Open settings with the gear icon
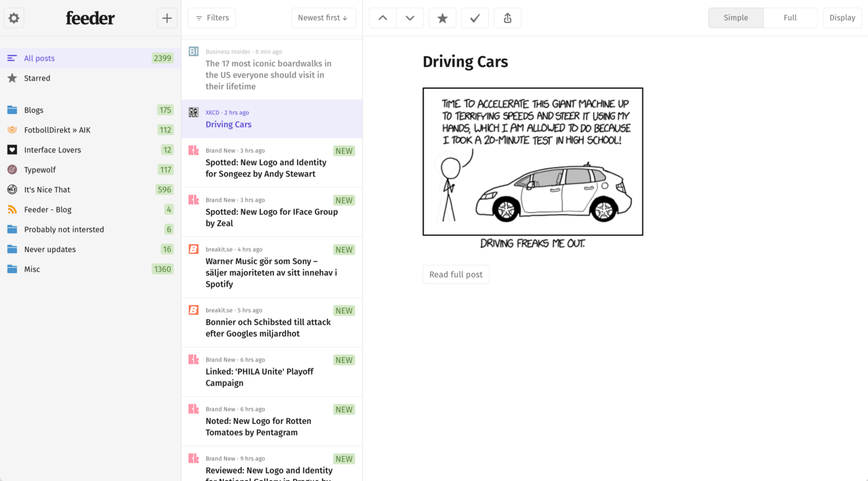Screen dimensions: 868x481 [x=14, y=18]
